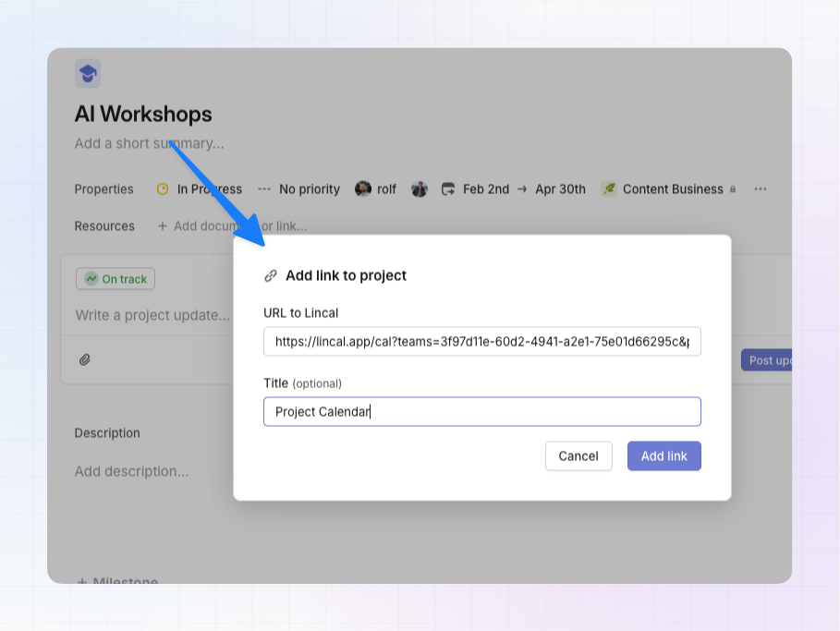Open the No priority dropdown
The image size is (840, 631).
click(x=298, y=188)
